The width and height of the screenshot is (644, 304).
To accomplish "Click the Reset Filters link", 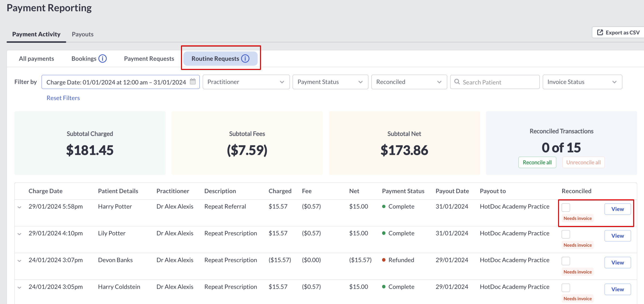I will [63, 98].
